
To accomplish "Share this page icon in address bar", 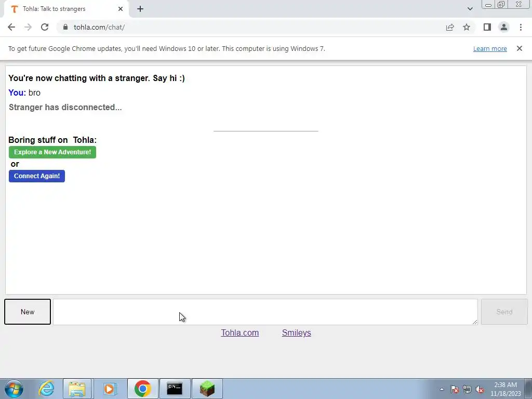I will click(x=450, y=27).
